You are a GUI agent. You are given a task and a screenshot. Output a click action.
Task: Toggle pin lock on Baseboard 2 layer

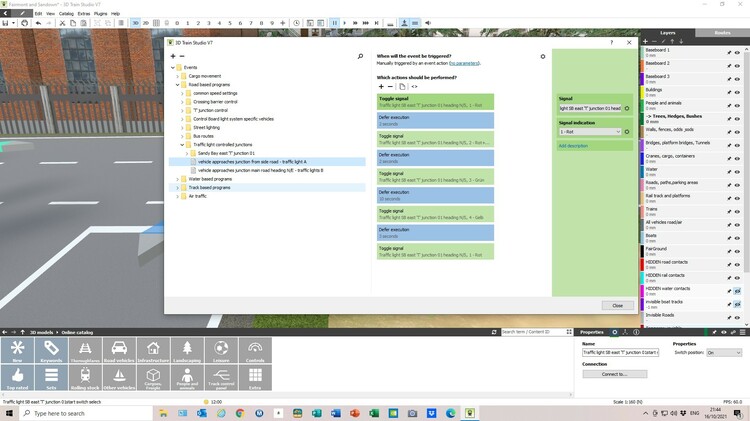click(729, 66)
